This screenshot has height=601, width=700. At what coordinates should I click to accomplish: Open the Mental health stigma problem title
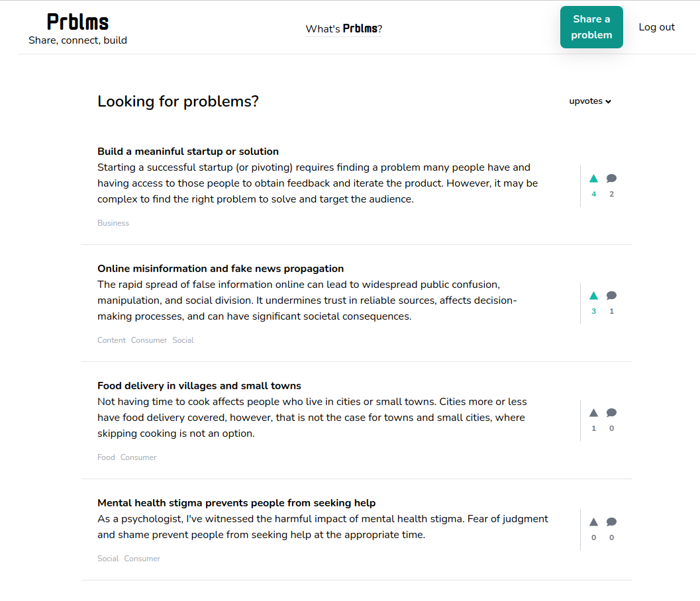[x=236, y=503]
